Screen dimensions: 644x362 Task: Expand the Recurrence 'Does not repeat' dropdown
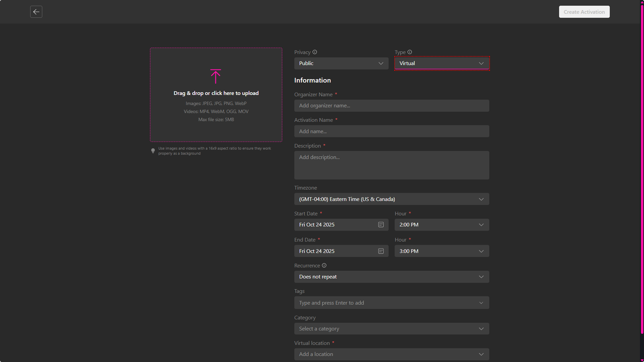pos(391,277)
